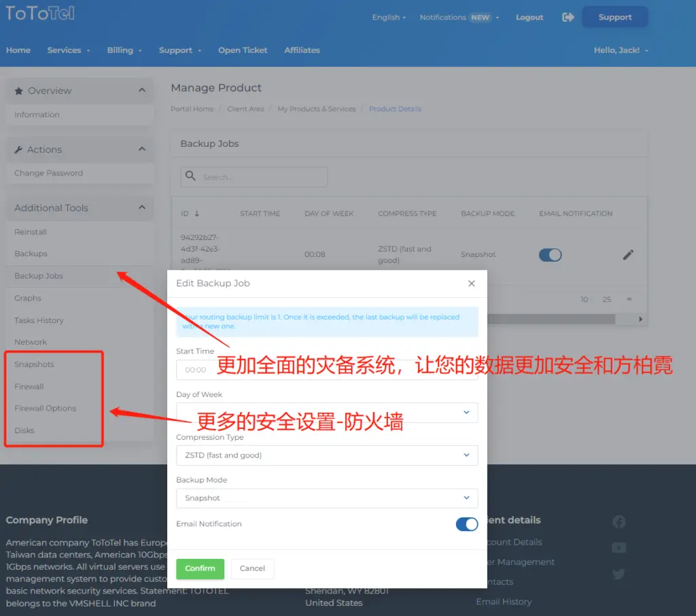Close the Edit Backup Job dialog with X
Screen dimensions: 696x616
click(471, 284)
